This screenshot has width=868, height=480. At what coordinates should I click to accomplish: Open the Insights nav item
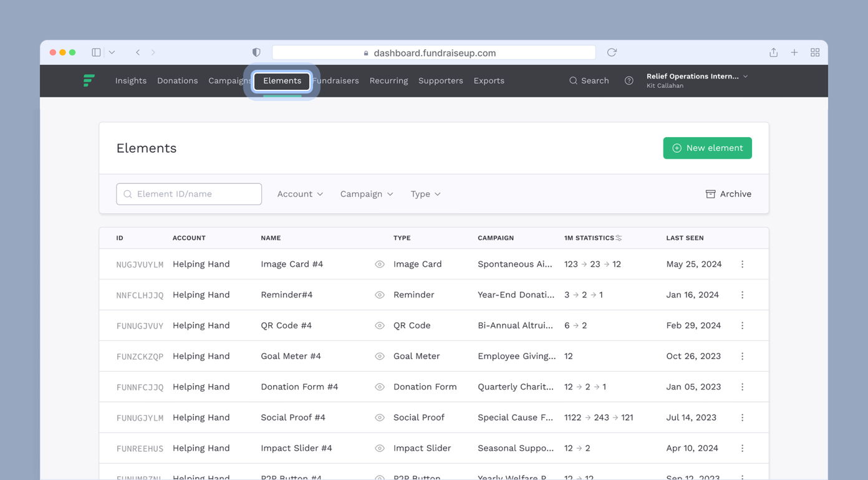131,80
